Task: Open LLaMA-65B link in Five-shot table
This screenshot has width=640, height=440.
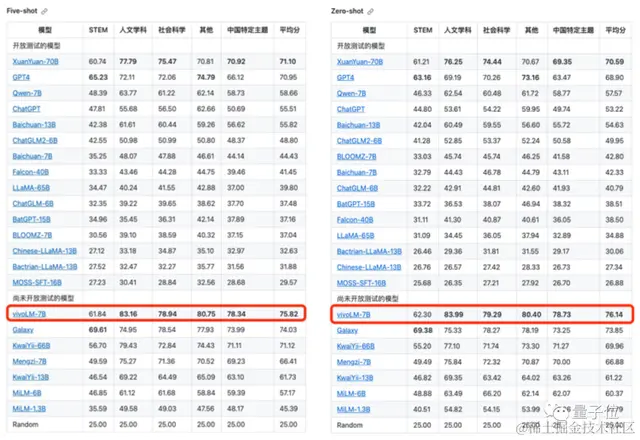Action: (31, 188)
